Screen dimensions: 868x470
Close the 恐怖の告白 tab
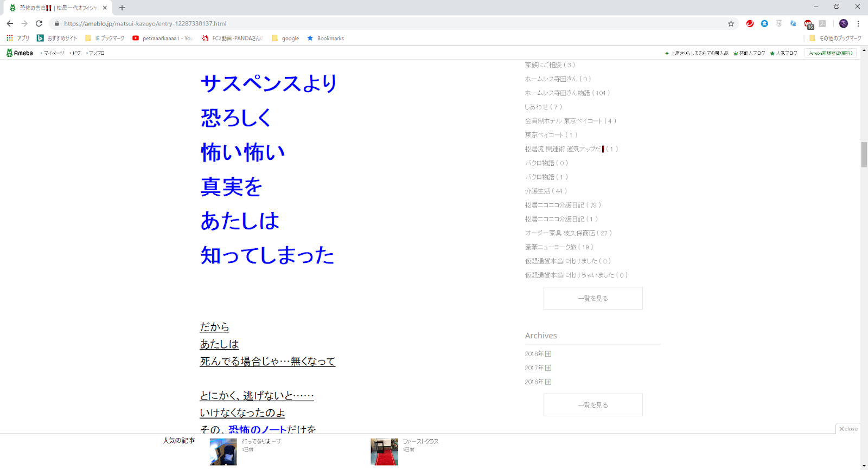tap(105, 8)
